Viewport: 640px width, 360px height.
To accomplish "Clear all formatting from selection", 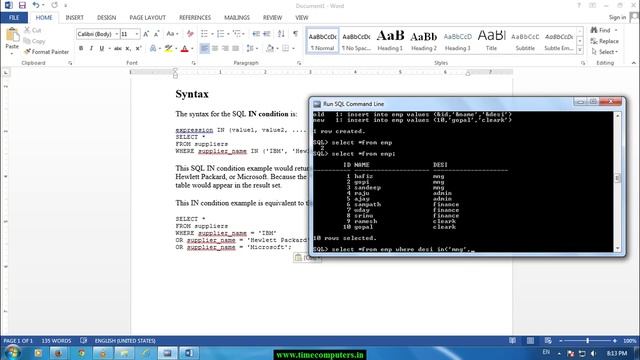I will tap(190, 34).
